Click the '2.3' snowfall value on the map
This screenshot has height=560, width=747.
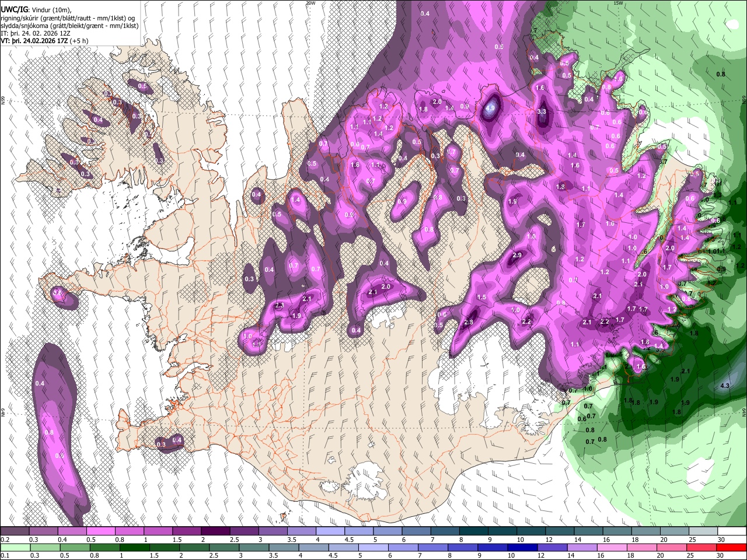(279, 305)
